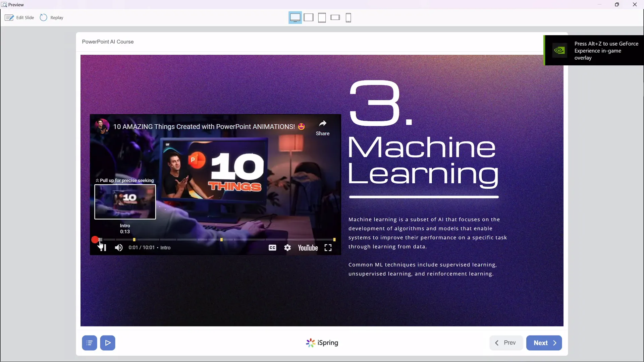
Task: Close the Preview window
Action: pos(635,4)
